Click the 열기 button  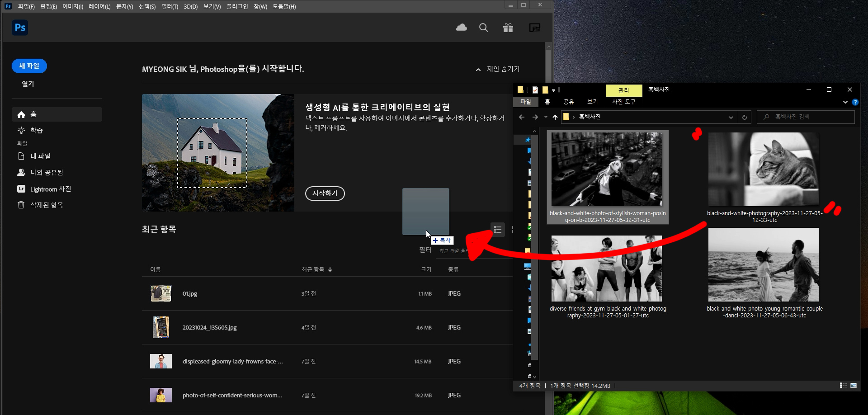(28, 84)
